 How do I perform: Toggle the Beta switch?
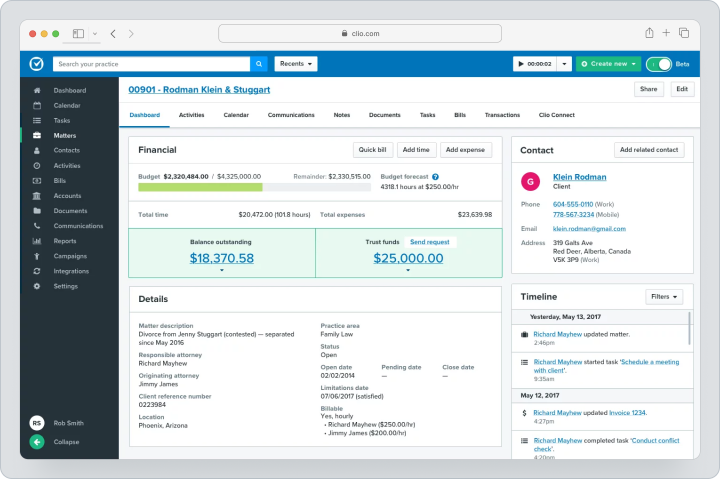(x=658, y=64)
